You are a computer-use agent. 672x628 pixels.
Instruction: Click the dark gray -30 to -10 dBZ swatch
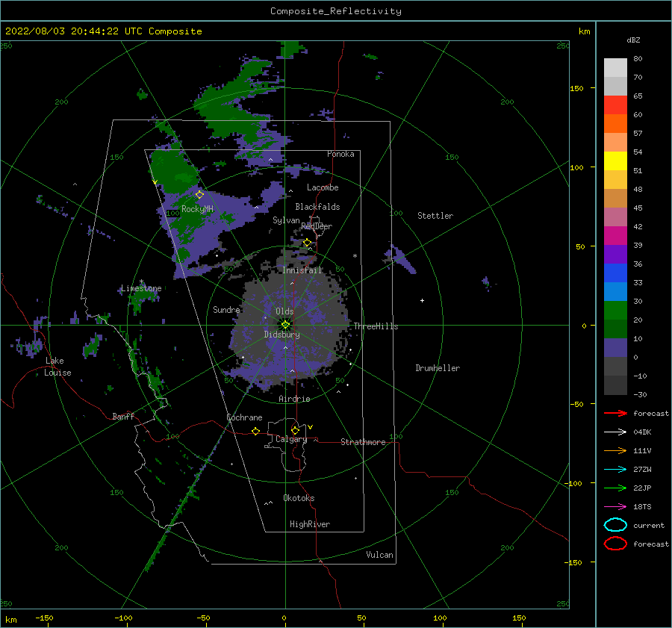615,385
